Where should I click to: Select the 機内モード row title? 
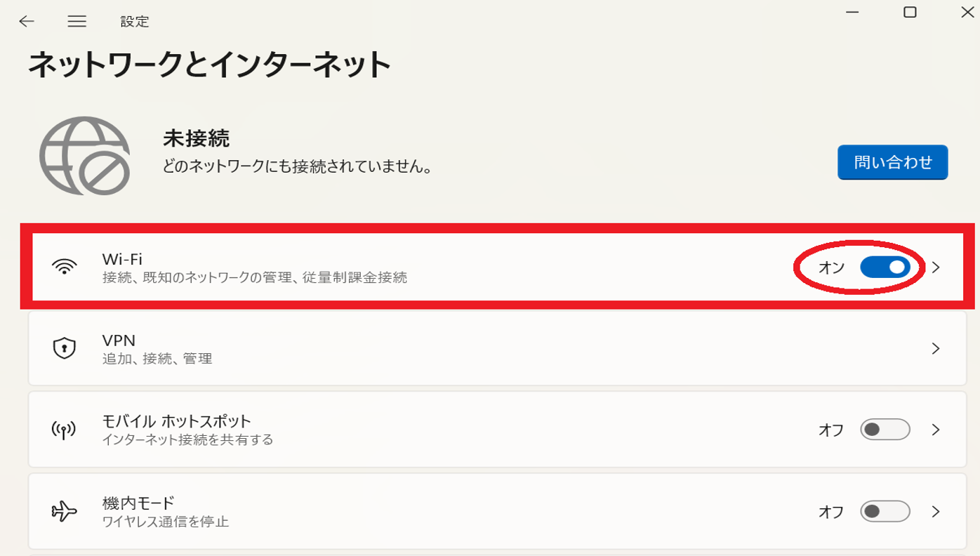(x=138, y=503)
